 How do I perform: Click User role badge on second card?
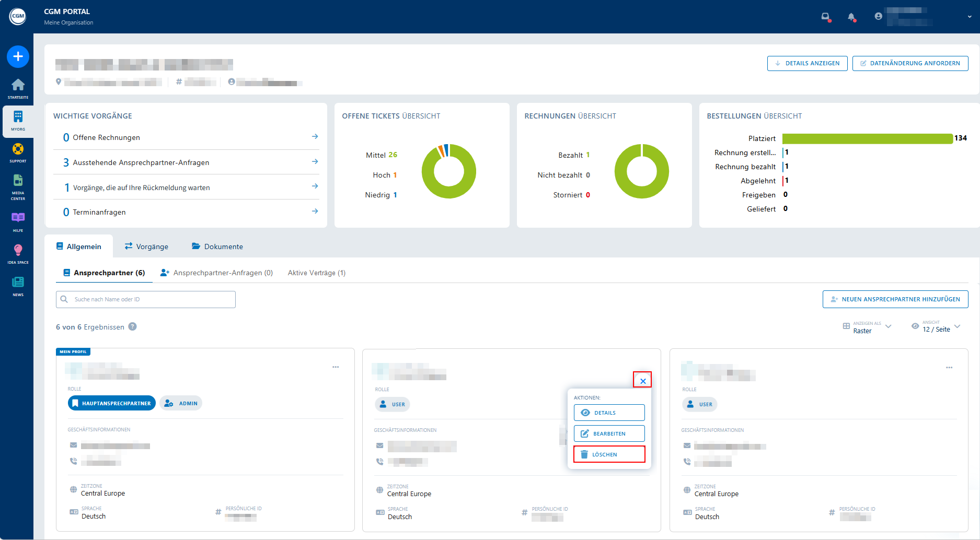coord(393,404)
